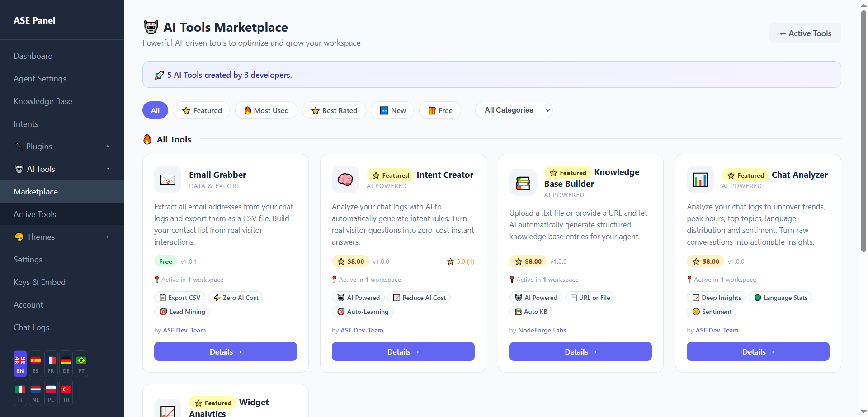Click the rocket icon in the info banner
This screenshot has height=417, width=868.
click(159, 75)
